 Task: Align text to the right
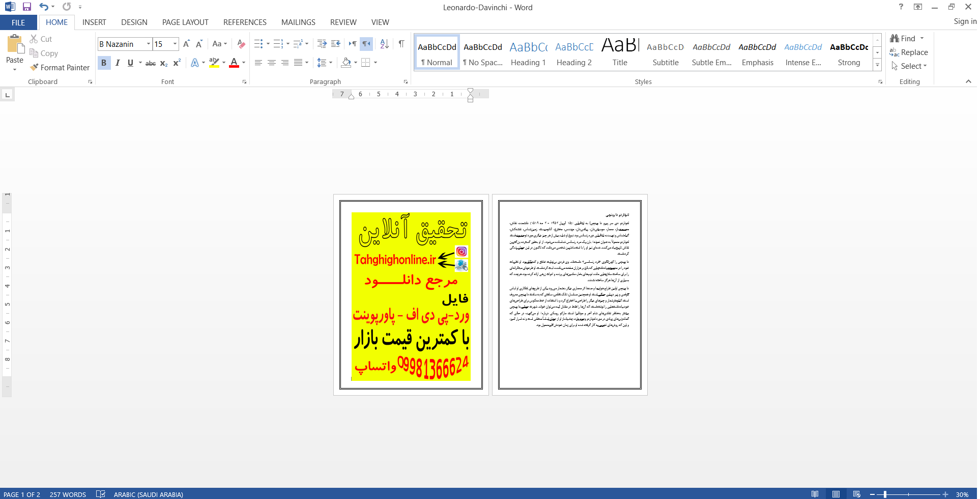[x=285, y=63]
